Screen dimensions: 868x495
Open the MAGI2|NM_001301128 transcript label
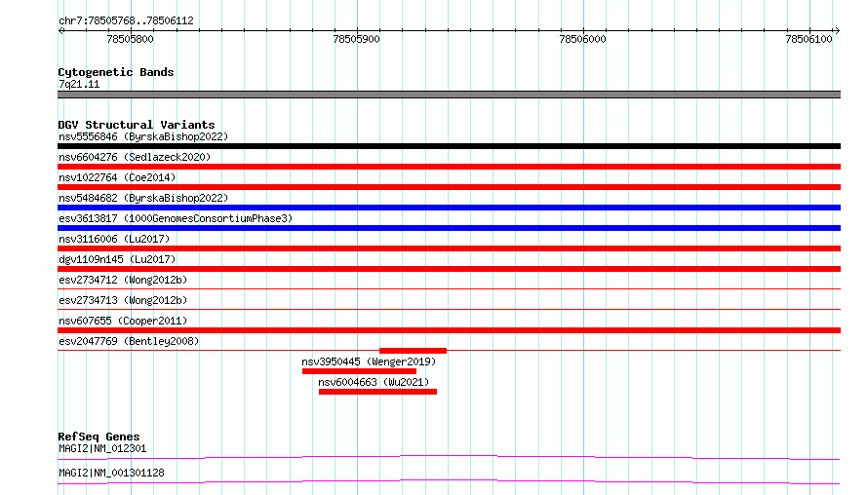tap(111, 473)
